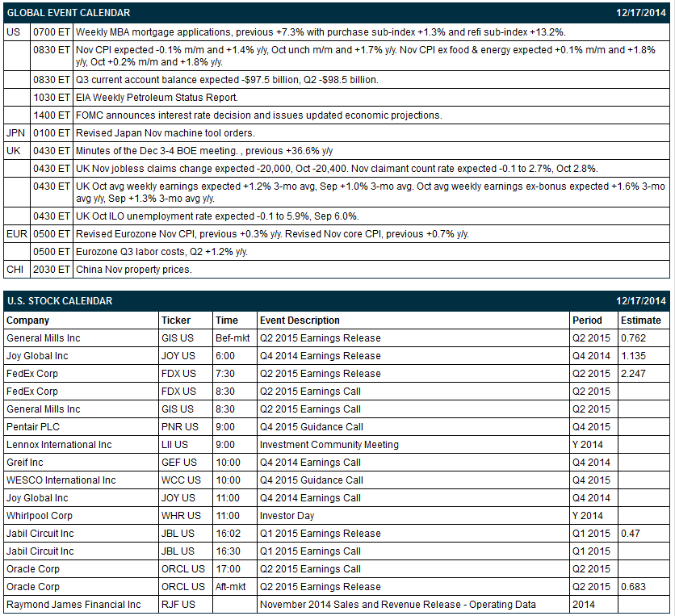Click the WHR US ticker
The height and width of the screenshot is (616, 675).
[x=181, y=516]
